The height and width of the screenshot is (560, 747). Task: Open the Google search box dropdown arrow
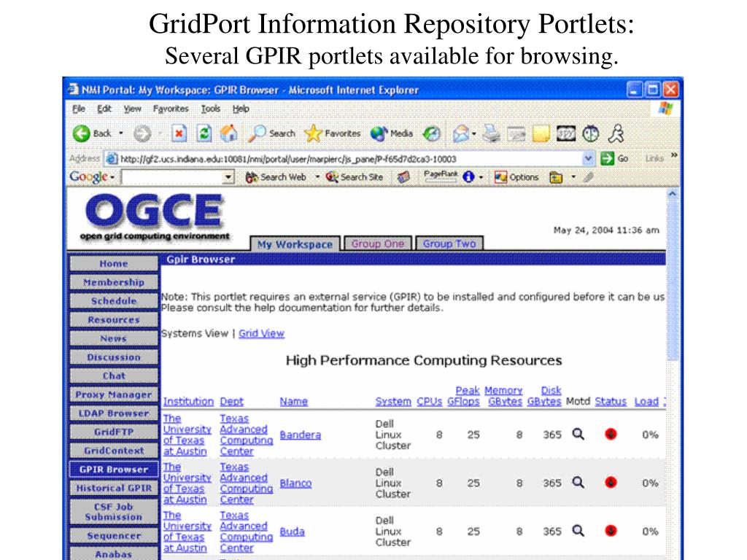[x=228, y=177]
